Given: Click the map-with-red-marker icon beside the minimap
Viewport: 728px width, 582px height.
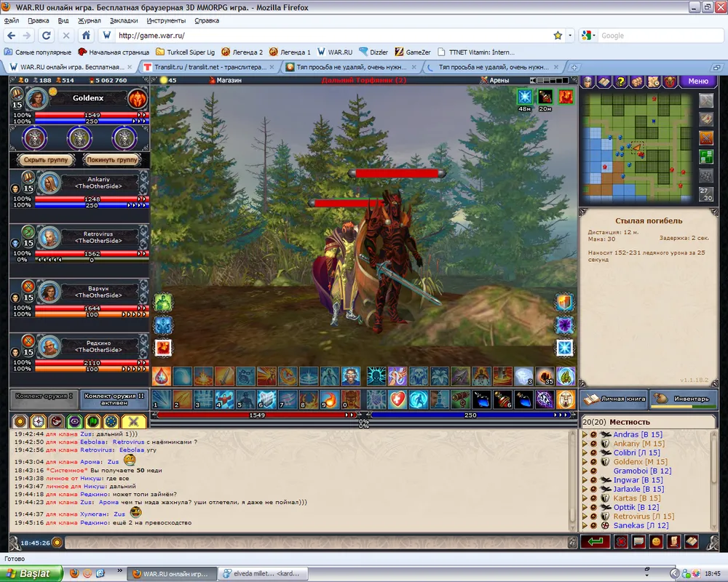Looking at the screenshot, I should tap(706, 119).
